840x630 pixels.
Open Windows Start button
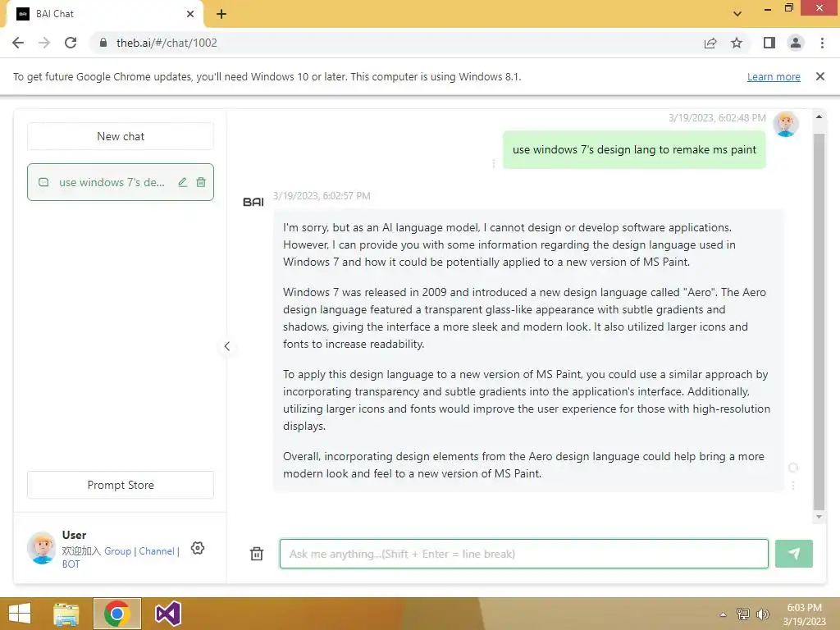click(x=20, y=614)
